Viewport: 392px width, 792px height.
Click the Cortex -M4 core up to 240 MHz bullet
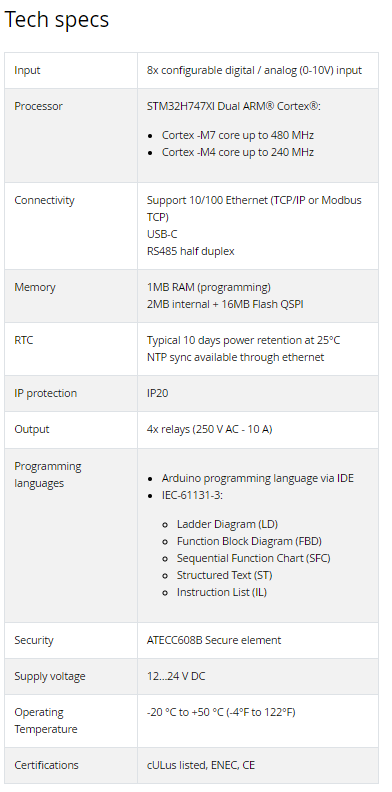pyautogui.click(x=238, y=152)
